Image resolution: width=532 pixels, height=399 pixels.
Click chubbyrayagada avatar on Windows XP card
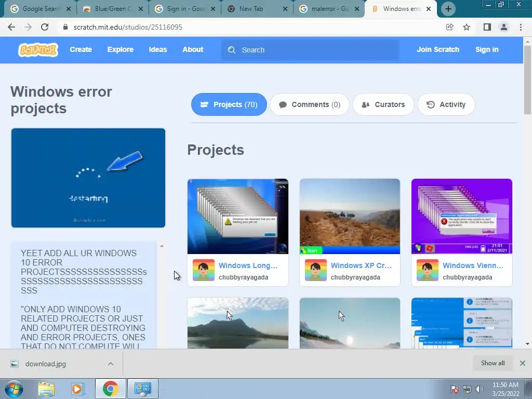tap(315, 270)
